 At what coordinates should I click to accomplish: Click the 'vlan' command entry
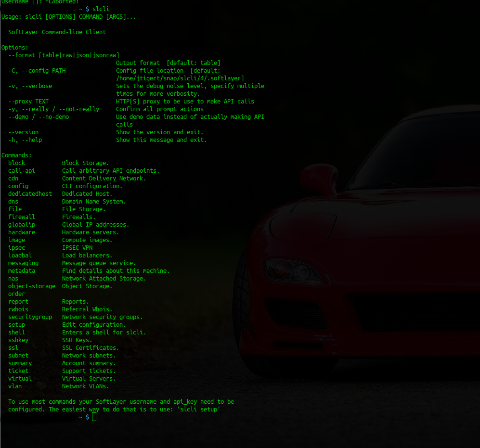[x=15, y=386]
